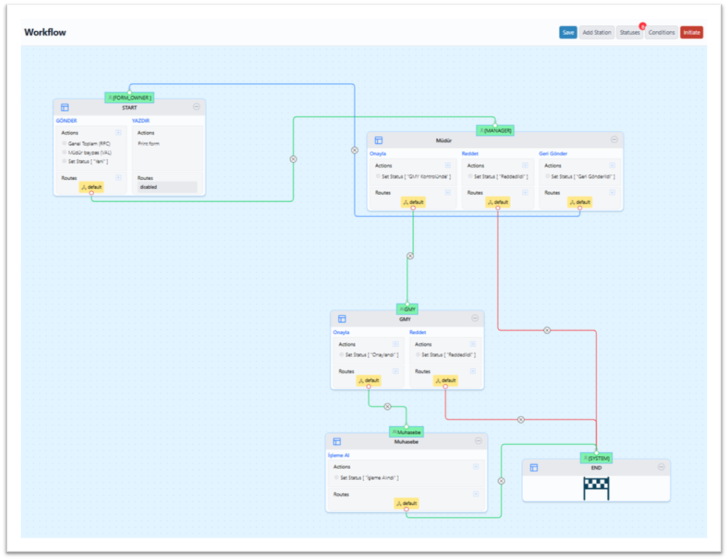
Task: Click the add action plus under GÖNDER
Action: 118,133
